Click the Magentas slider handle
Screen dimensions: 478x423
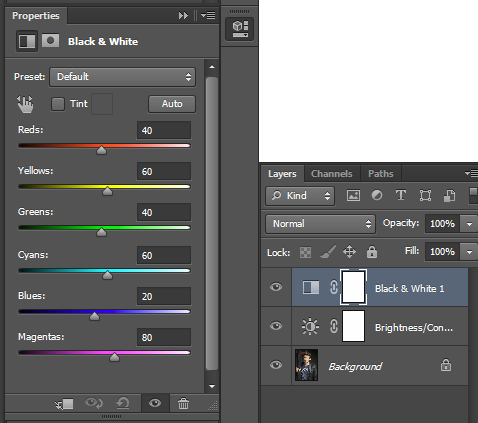[114, 357]
